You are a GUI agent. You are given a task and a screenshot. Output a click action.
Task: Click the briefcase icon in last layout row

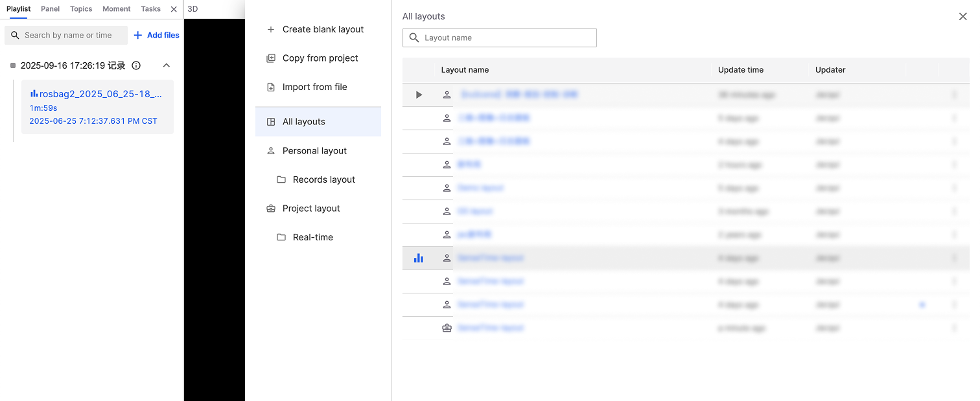pos(447,328)
